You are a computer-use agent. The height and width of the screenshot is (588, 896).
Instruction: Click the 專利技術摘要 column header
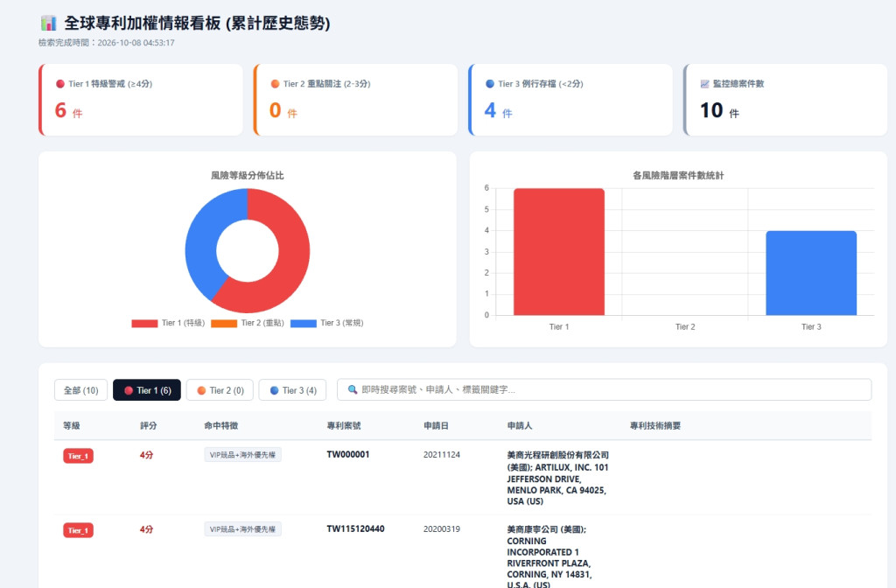pyautogui.click(x=655, y=426)
